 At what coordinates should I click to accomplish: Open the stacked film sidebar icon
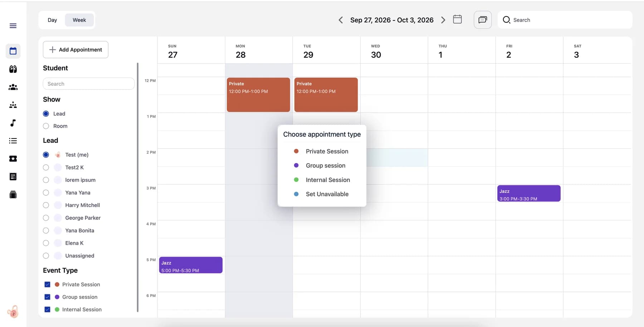[x=13, y=195]
